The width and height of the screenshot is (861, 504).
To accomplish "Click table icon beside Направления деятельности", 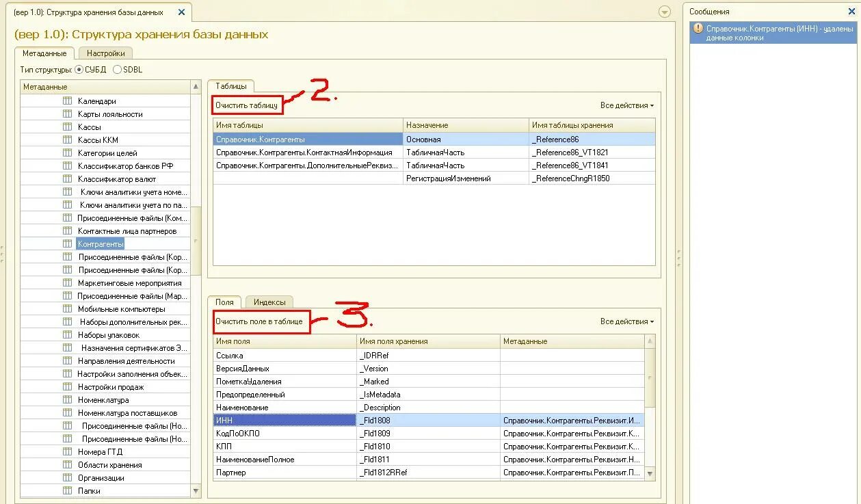I will [x=67, y=360].
